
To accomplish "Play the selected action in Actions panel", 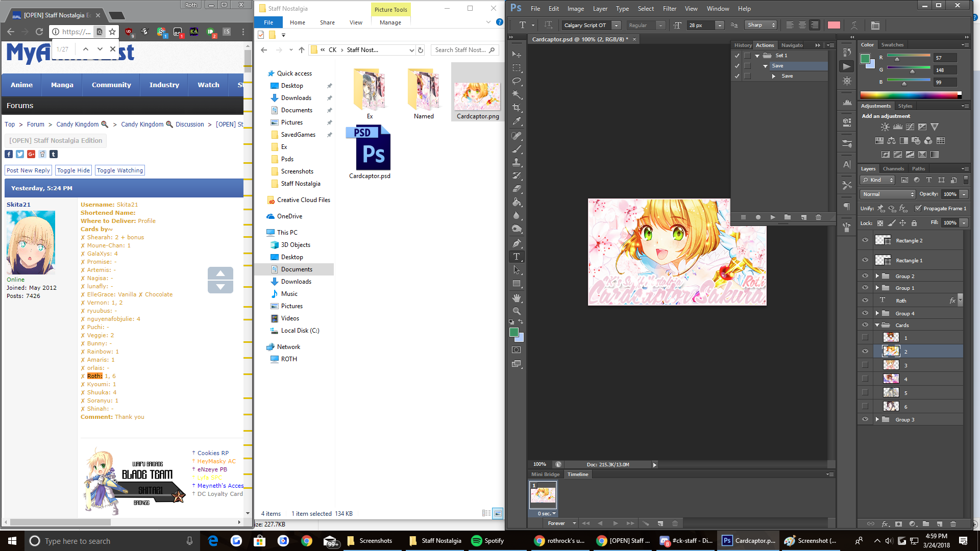I will (x=773, y=217).
